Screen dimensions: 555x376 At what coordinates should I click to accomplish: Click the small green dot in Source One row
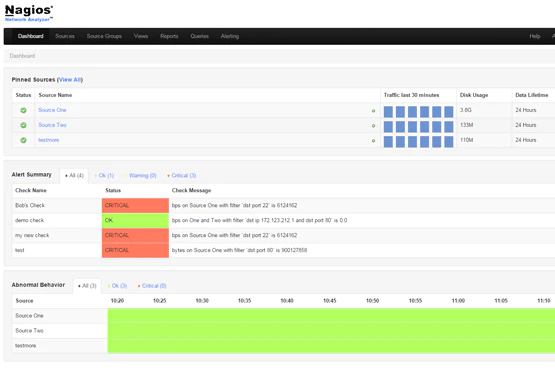pos(373,111)
